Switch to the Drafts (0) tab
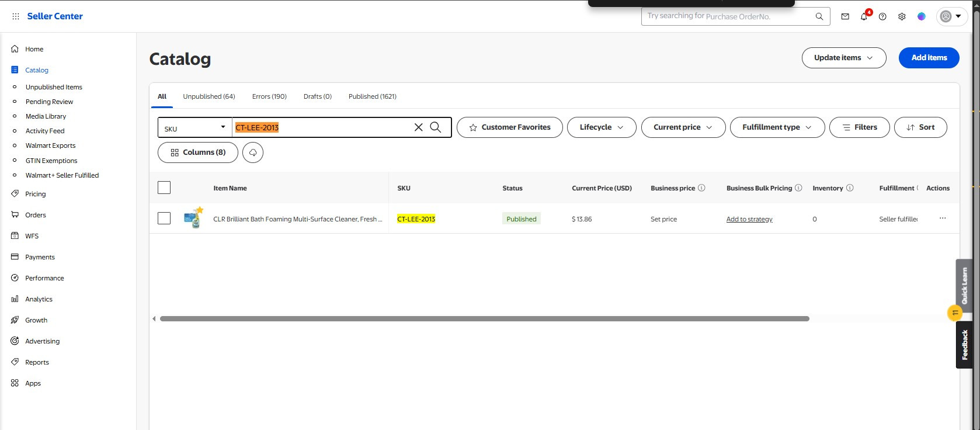 (x=318, y=96)
